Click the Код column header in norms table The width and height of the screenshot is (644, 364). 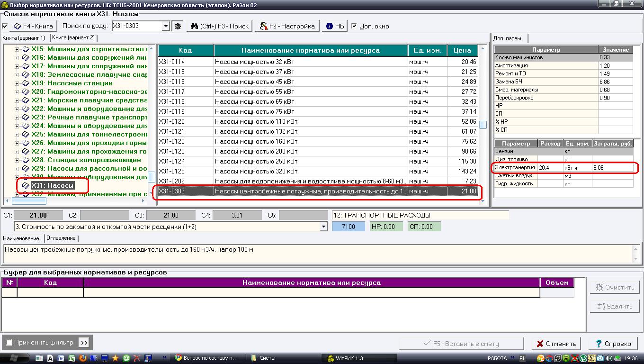pos(186,50)
